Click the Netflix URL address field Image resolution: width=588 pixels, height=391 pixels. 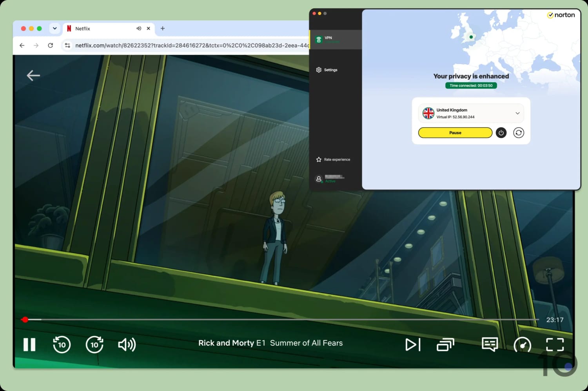pos(192,45)
